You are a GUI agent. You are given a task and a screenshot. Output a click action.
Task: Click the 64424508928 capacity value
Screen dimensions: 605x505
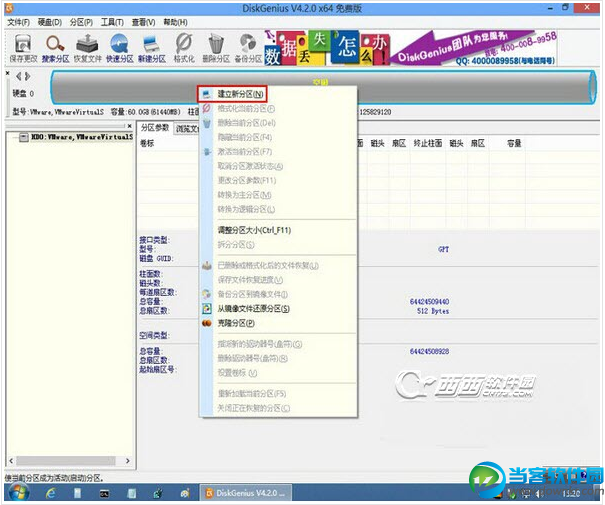(x=429, y=351)
